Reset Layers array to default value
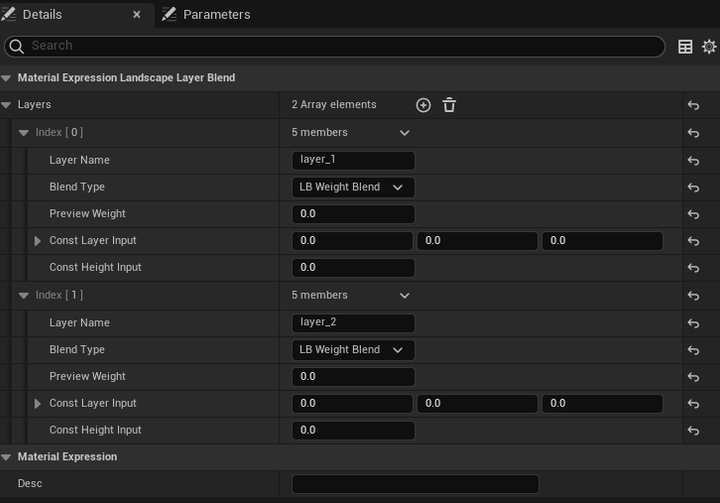Viewport: 720px width, 503px height. pyautogui.click(x=693, y=105)
